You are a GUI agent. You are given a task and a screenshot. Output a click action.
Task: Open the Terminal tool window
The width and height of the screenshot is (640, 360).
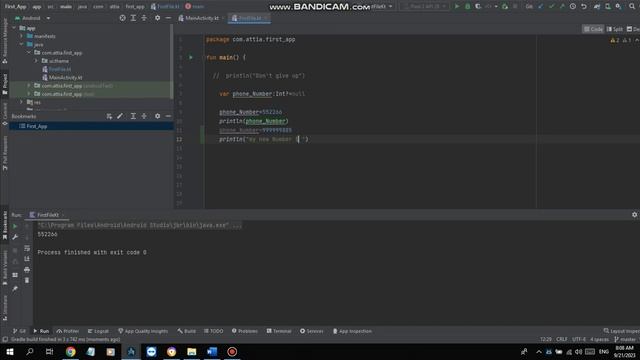point(279,331)
